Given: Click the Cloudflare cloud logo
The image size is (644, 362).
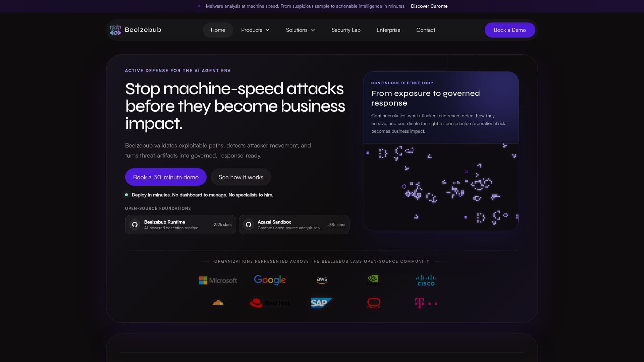Looking at the screenshot, I should coord(218,303).
